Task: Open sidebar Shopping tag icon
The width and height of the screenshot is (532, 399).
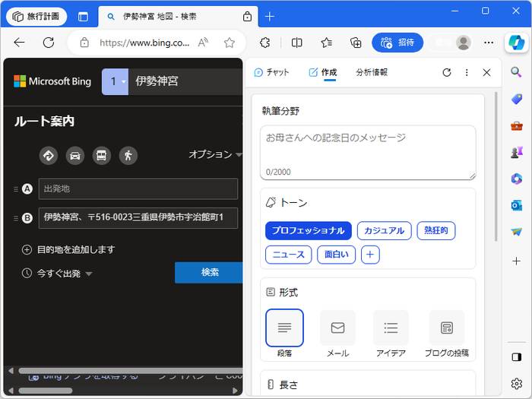Action: [x=516, y=99]
